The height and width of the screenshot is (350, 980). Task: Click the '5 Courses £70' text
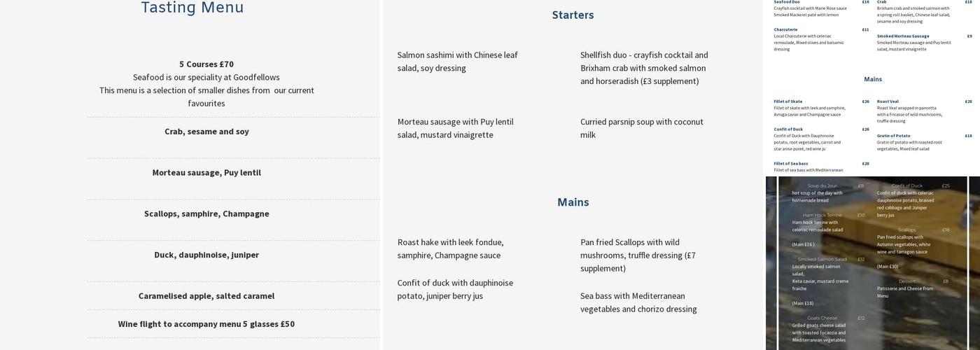[x=206, y=64]
